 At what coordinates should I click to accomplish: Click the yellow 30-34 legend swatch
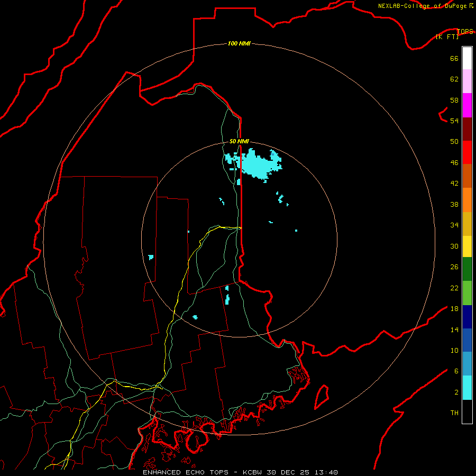(467, 246)
